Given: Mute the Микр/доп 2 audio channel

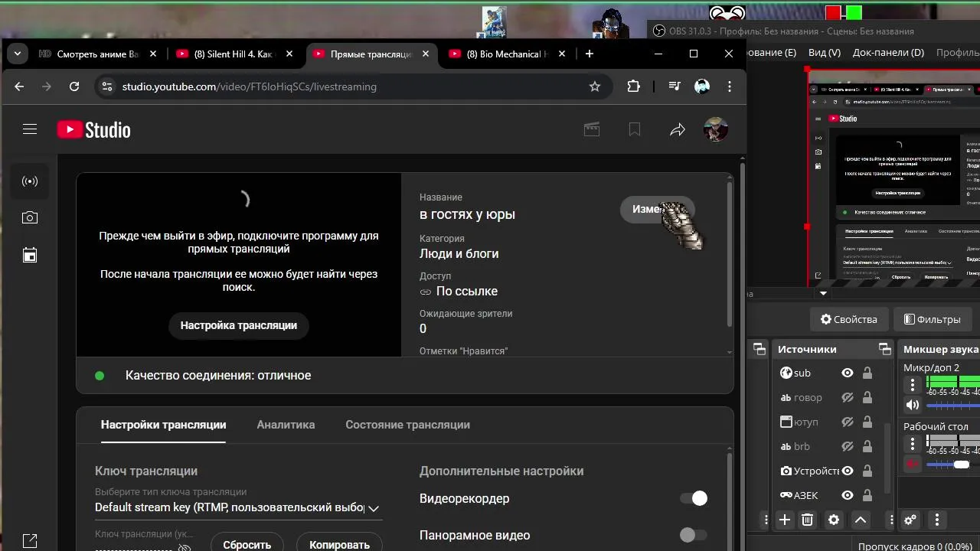Looking at the screenshot, I should pos(913,405).
